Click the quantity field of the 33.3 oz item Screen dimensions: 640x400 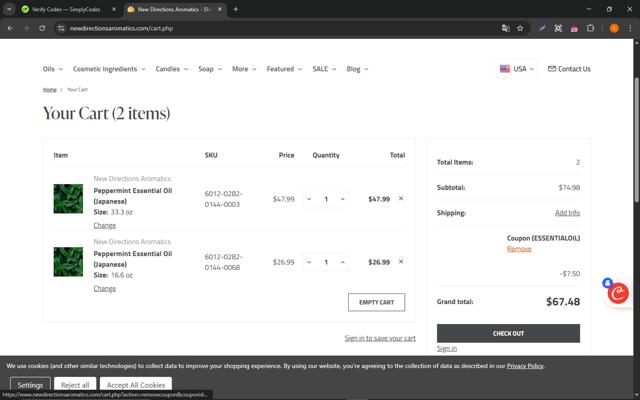[326, 199]
